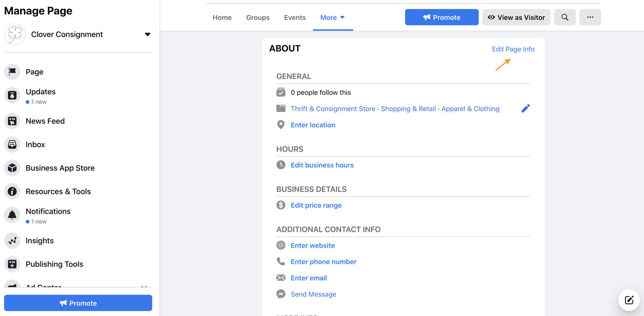Click the Clover Consignment clover avatar
The width and height of the screenshot is (644, 316).
tap(15, 34)
